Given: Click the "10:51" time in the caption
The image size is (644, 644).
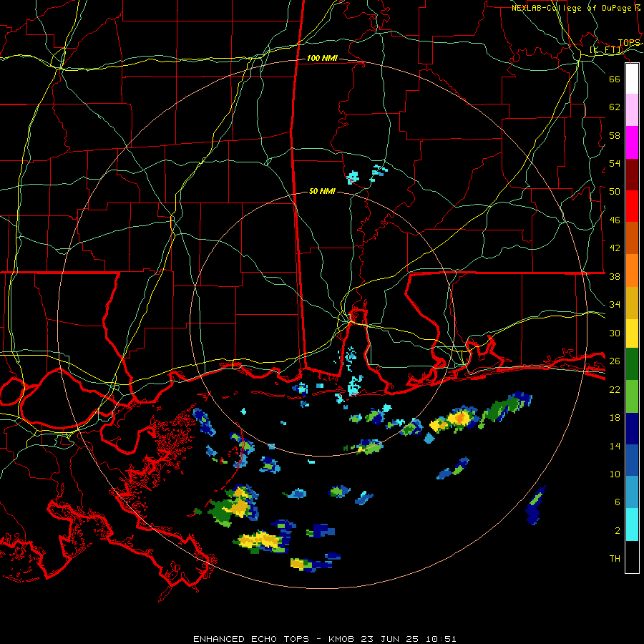Looking at the screenshot, I should click(440, 639).
